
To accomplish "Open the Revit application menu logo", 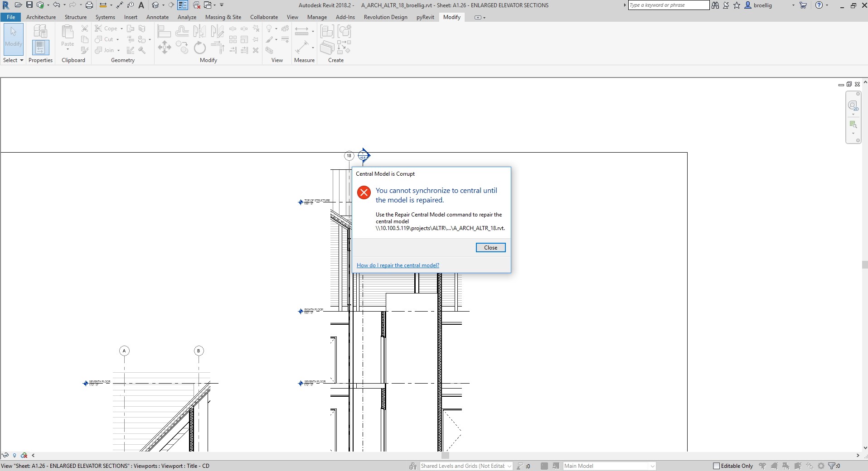I will coord(6,5).
